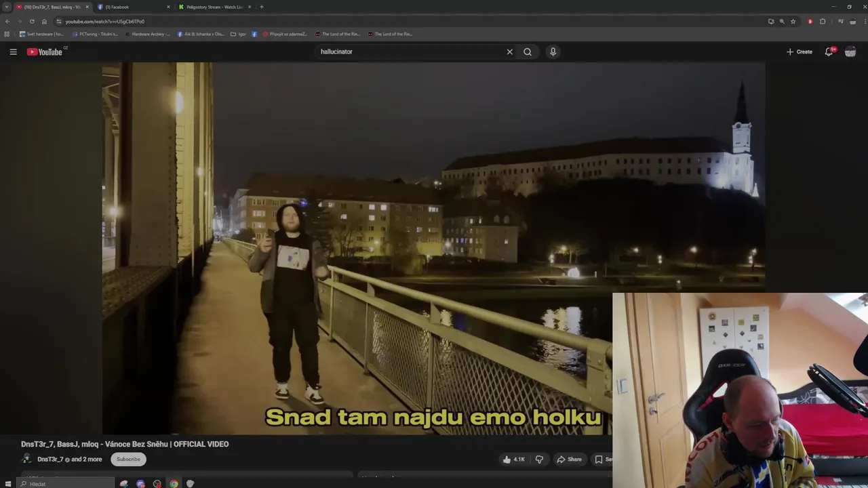Open the bookmarks apps grid icon
This screenshot has height=488, width=868.
pyautogui.click(x=7, y=34)
